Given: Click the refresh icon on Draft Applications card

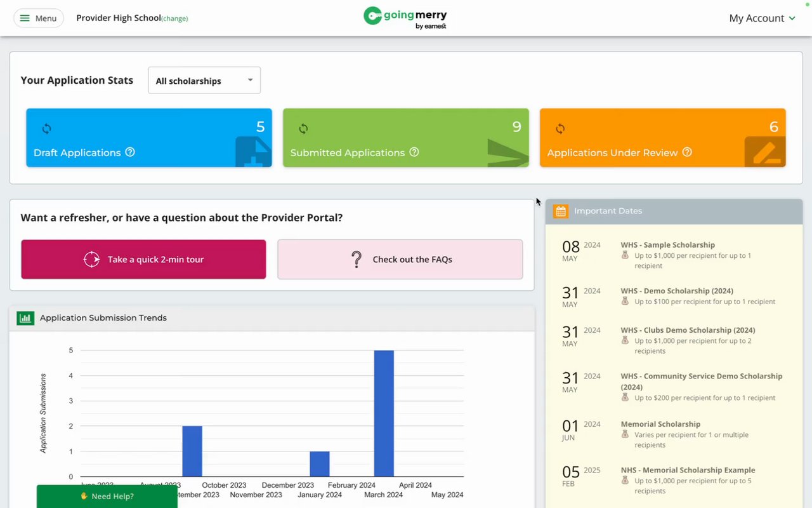Looking at the screenshot, I should 46,129.
